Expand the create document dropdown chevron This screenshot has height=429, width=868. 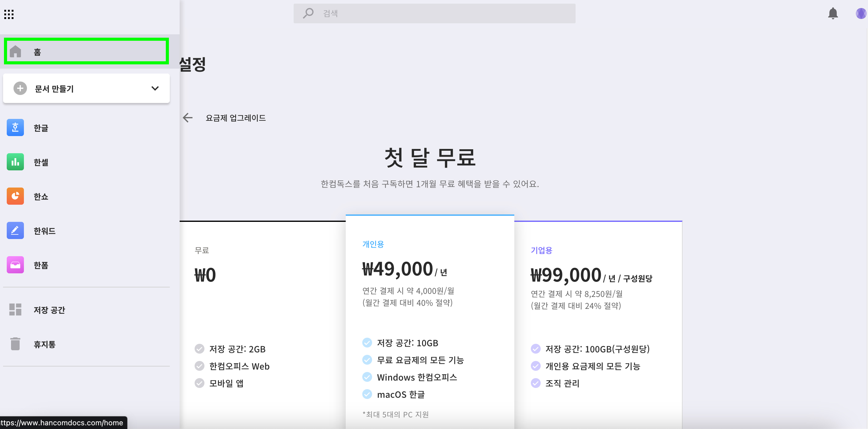155,88
